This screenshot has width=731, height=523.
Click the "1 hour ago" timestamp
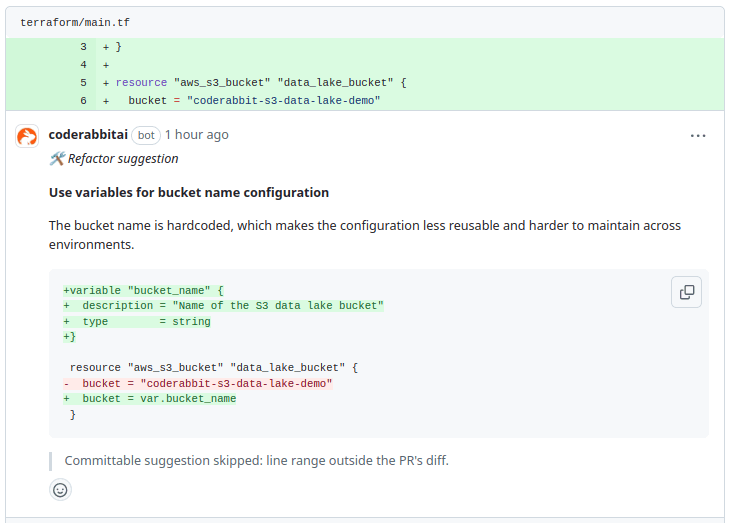click(197, 134)
